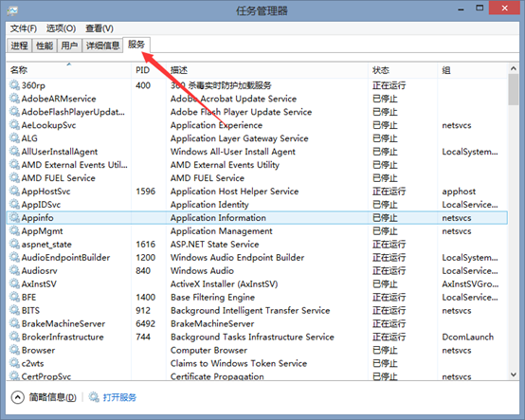Open the 选项(O) menu

point(61,28)
